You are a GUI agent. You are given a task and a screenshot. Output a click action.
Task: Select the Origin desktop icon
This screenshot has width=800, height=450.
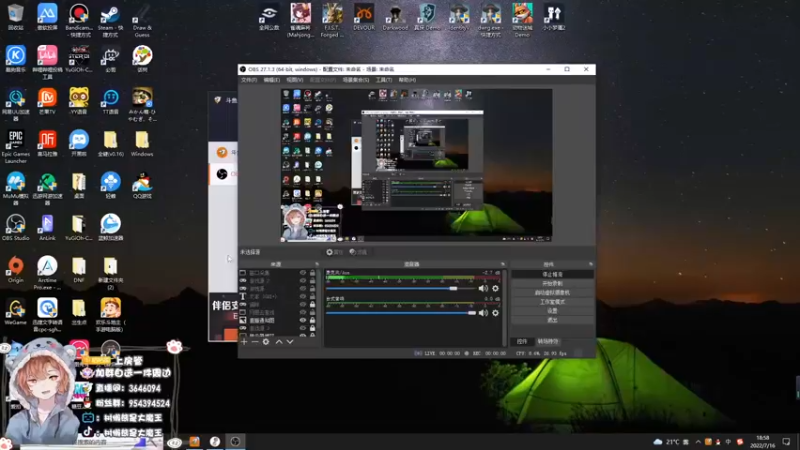[x=15, y=269]
